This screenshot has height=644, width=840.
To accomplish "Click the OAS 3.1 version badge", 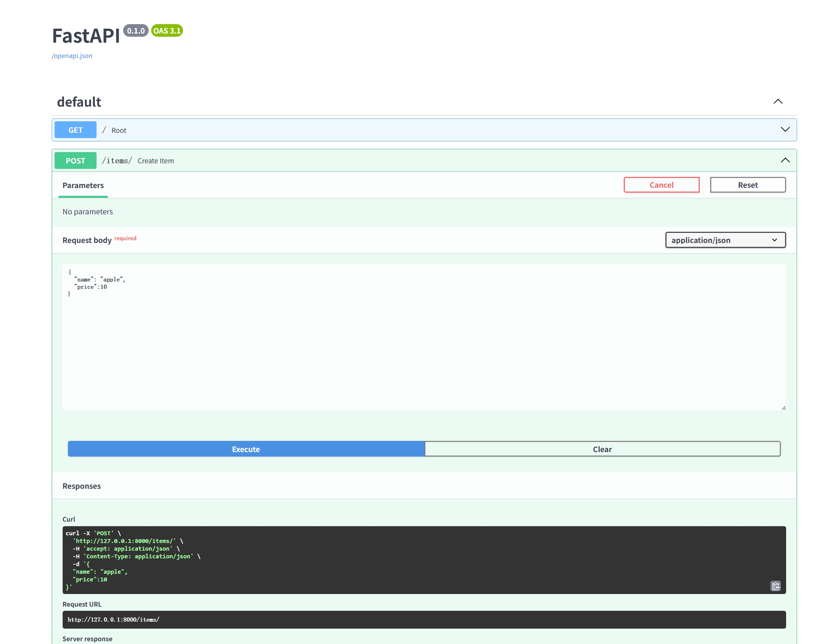I will [167, 31].
